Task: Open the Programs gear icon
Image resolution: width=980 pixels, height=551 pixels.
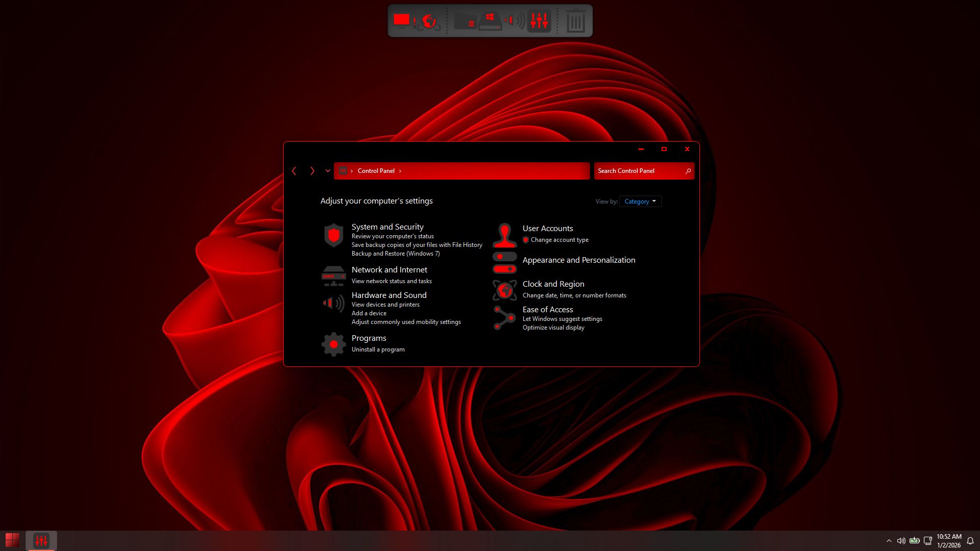Action: pos(333,344)
